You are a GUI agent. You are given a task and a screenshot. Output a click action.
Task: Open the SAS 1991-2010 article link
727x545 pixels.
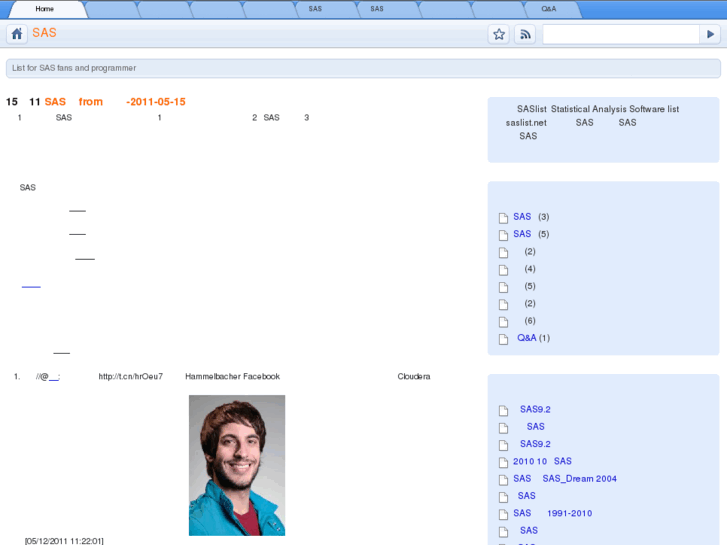click(x=552, y=513)
